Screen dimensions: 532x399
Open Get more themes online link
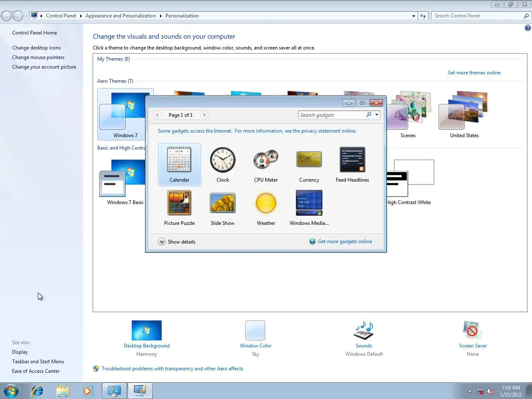(474, 73)
